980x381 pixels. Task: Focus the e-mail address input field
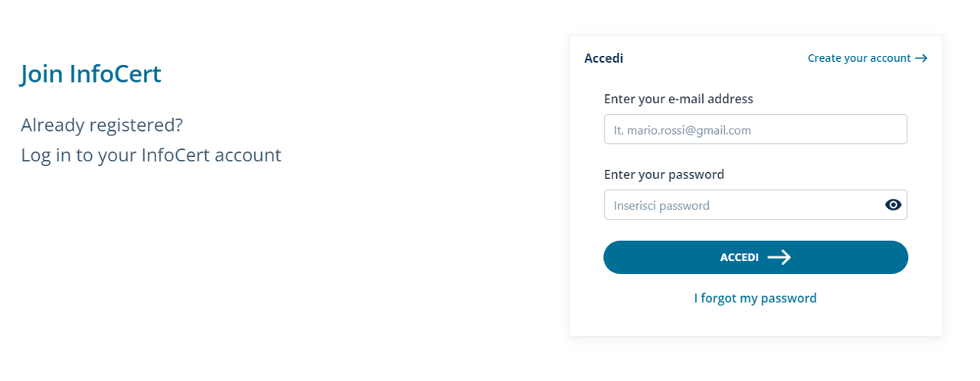click(x=755, y=129)
